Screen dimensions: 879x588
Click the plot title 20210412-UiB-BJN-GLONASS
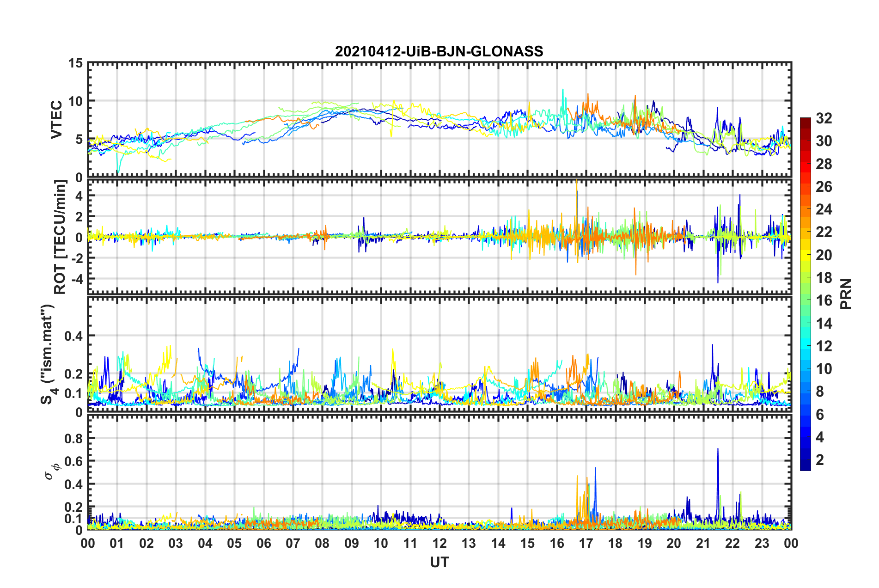point(439,51)
